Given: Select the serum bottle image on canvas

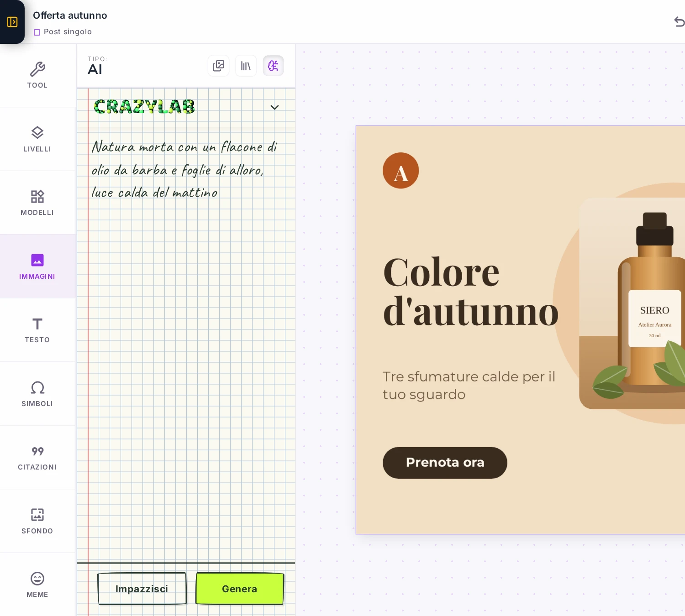Looking at the screenshot, I should tap(632, 303).
